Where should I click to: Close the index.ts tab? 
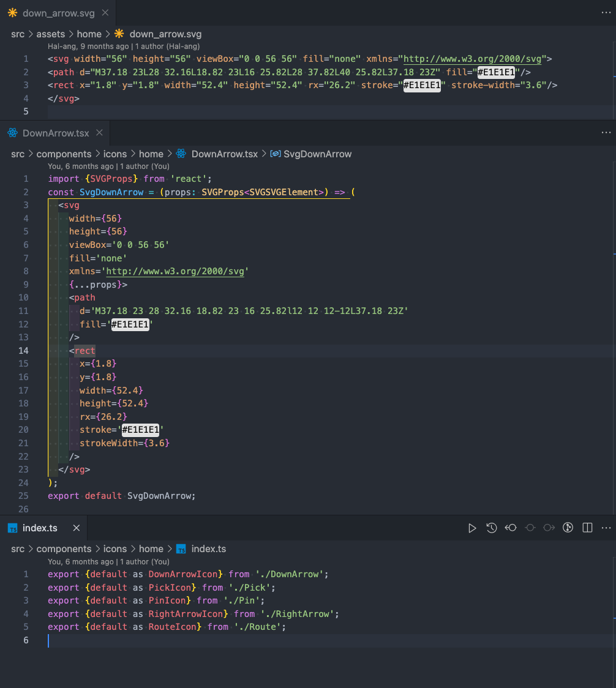click(77, 528)
